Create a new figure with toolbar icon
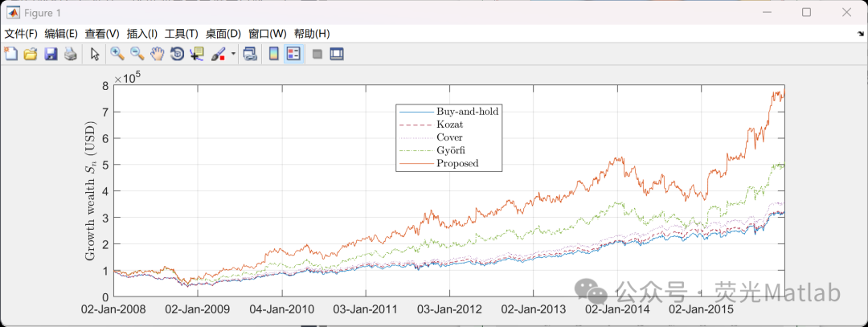This screenshot has height=327, width=868. (x=11, y=54)
